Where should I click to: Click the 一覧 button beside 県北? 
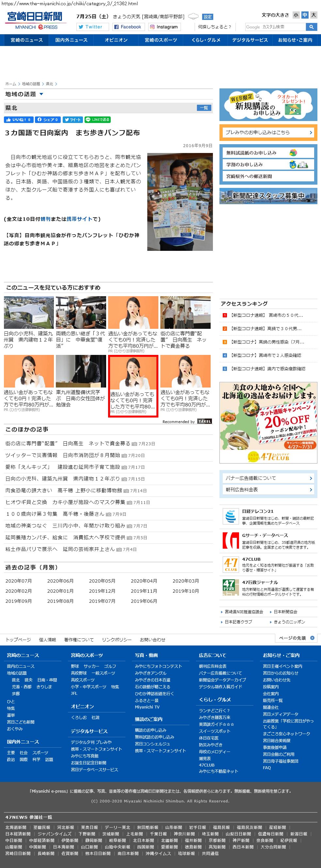(x=204, y=108)
